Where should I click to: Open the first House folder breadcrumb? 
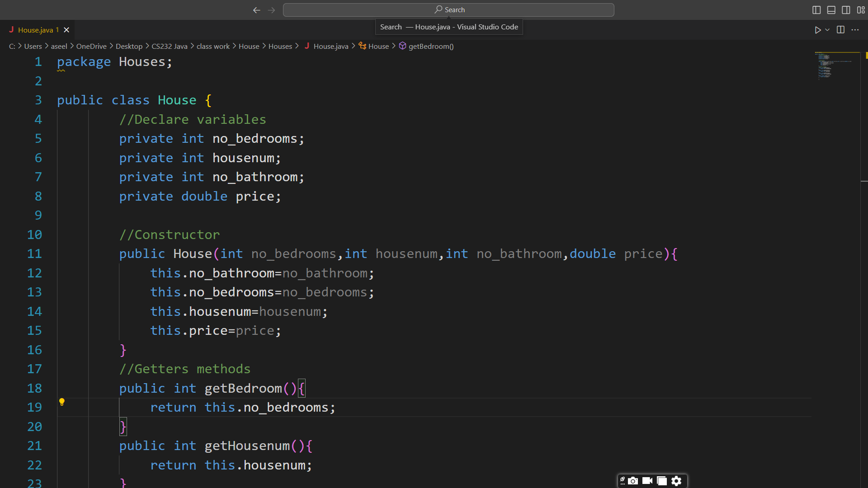coord(249,46)
